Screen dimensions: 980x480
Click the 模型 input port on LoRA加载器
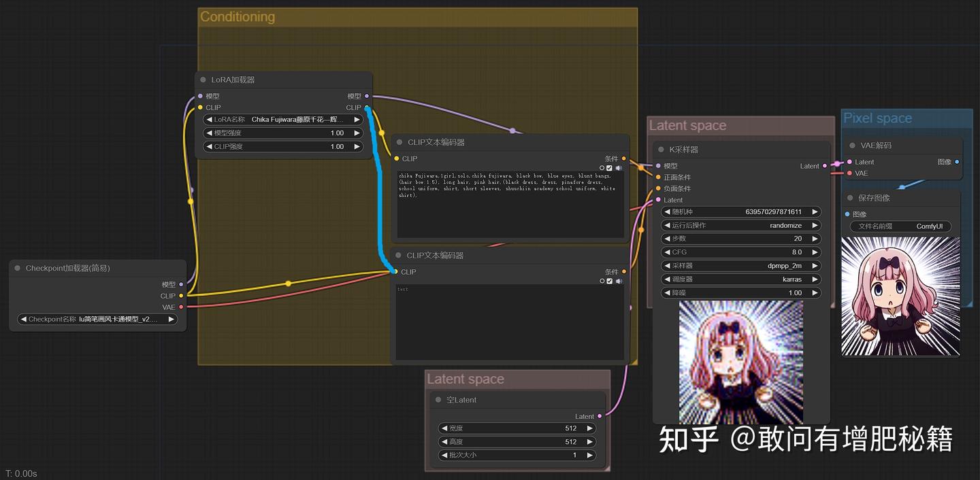[200, 96]
